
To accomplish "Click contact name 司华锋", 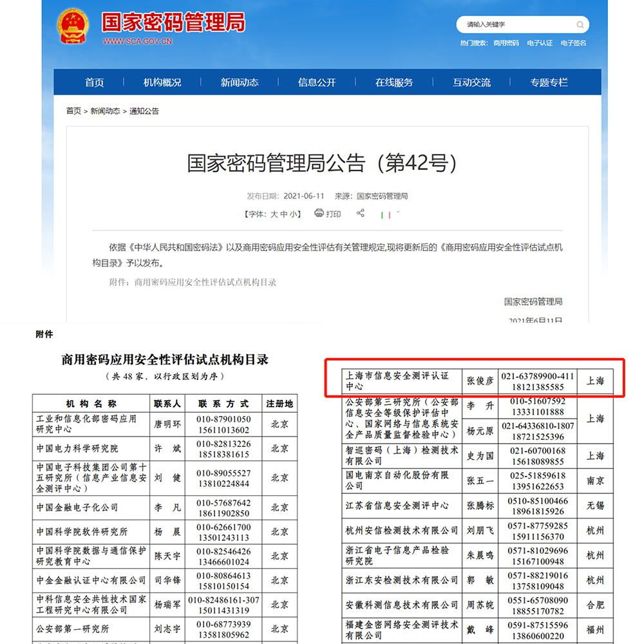I will [167, 580].
